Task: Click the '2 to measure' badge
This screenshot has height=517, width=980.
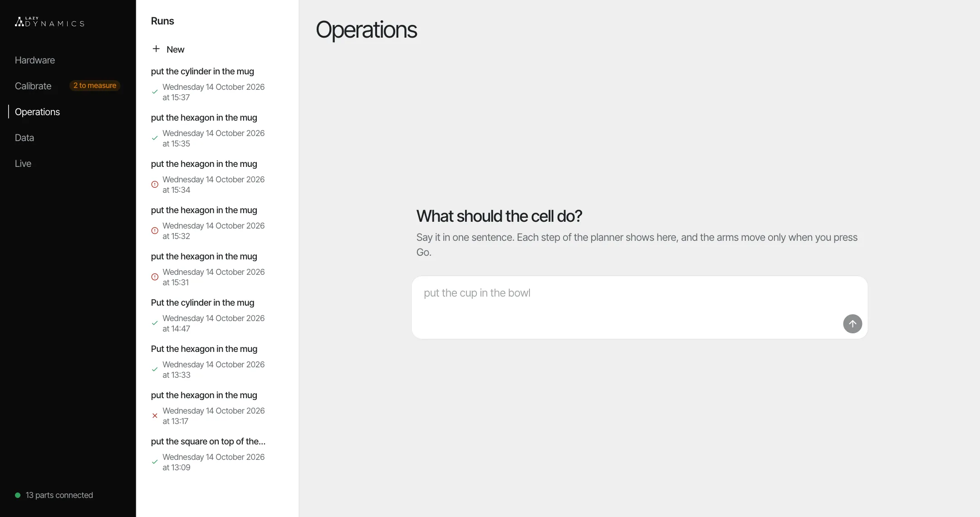Action: click(x=95, y=86)
